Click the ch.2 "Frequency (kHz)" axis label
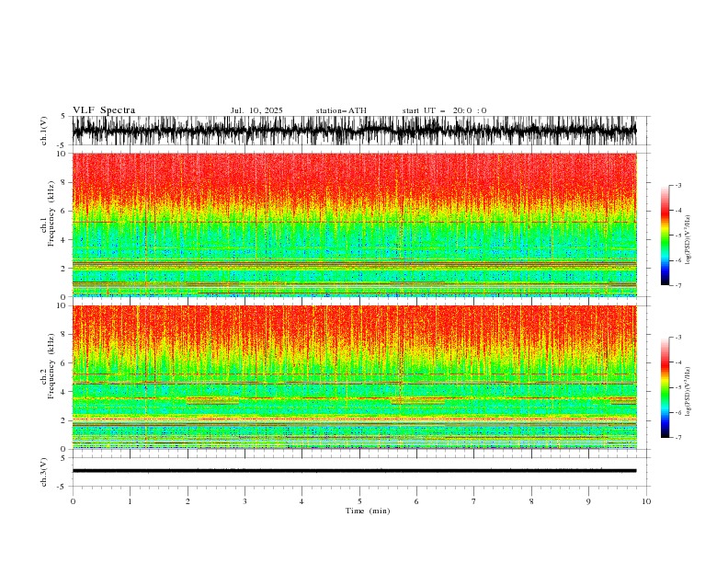This screenshot has height=563, width=728. pos(51,366)
